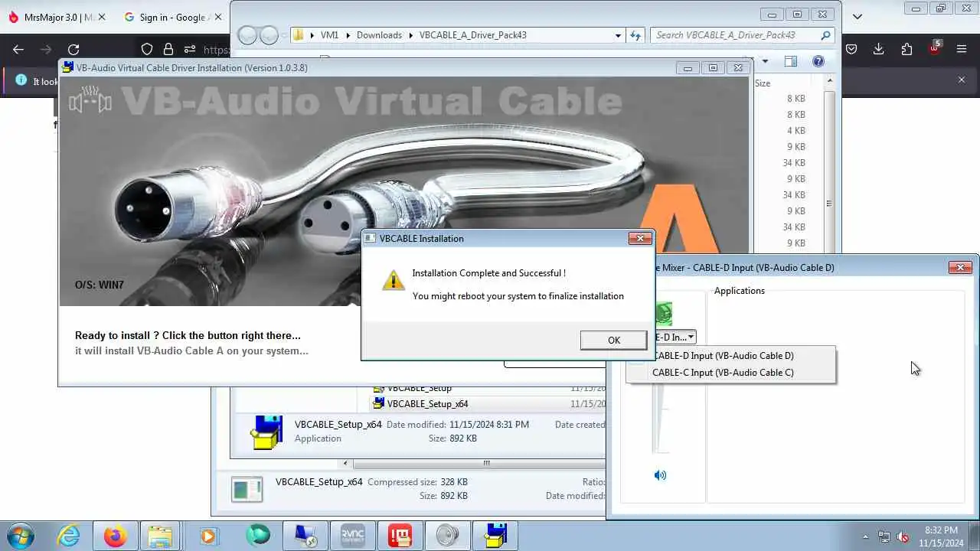Navigate to Downloads in Explorer breadcrumb
This screenshot has width=980, height=551.
tap(379, 35)
